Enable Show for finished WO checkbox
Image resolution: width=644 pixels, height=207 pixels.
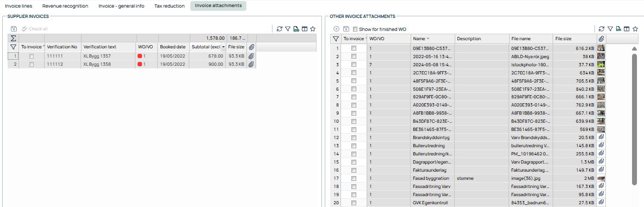click(355, 29)
